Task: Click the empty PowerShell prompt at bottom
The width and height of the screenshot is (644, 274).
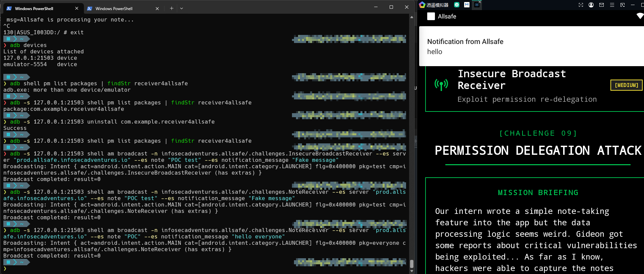Action: tap(5, 269)
